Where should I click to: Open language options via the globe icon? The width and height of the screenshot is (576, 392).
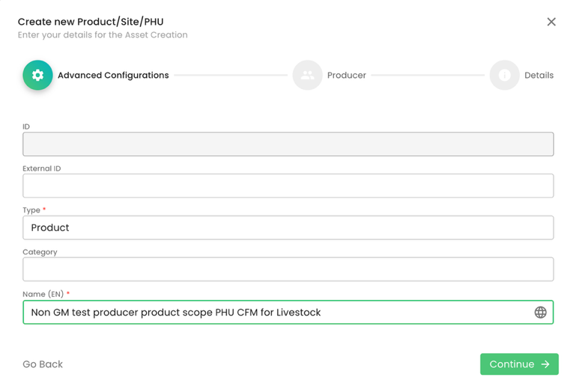coord(540,313)
